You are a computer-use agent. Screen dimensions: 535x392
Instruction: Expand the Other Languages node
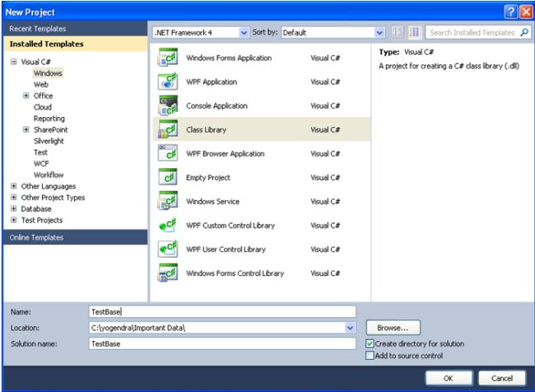point(14,186)
